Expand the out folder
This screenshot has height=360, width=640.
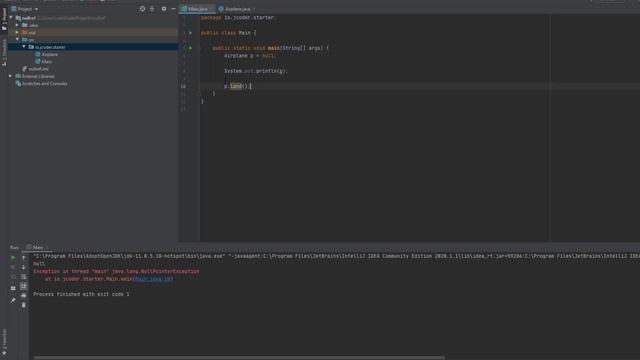click(17, 32)
